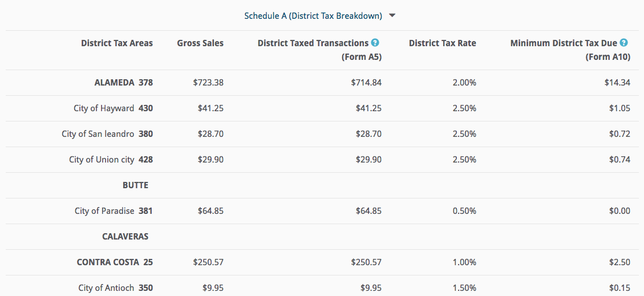Select Contra Costa tax rate 1.00%
The image size is (644, 296).
point(464,262)
